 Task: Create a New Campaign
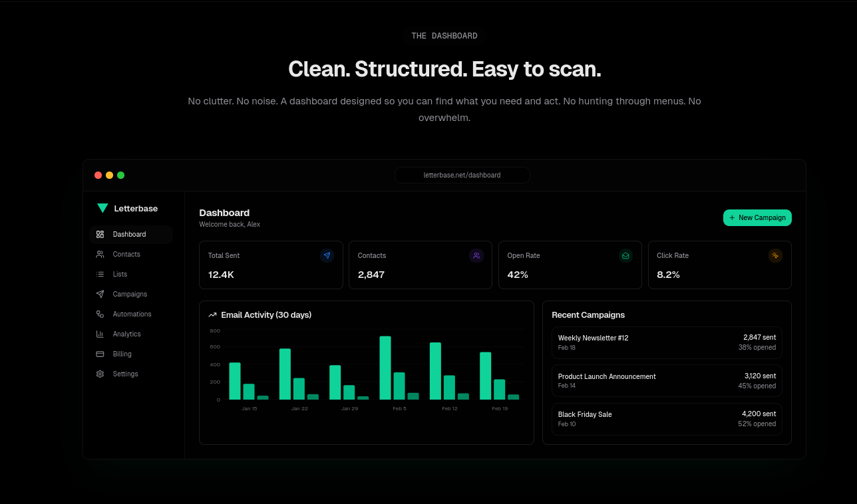(757, 217)
